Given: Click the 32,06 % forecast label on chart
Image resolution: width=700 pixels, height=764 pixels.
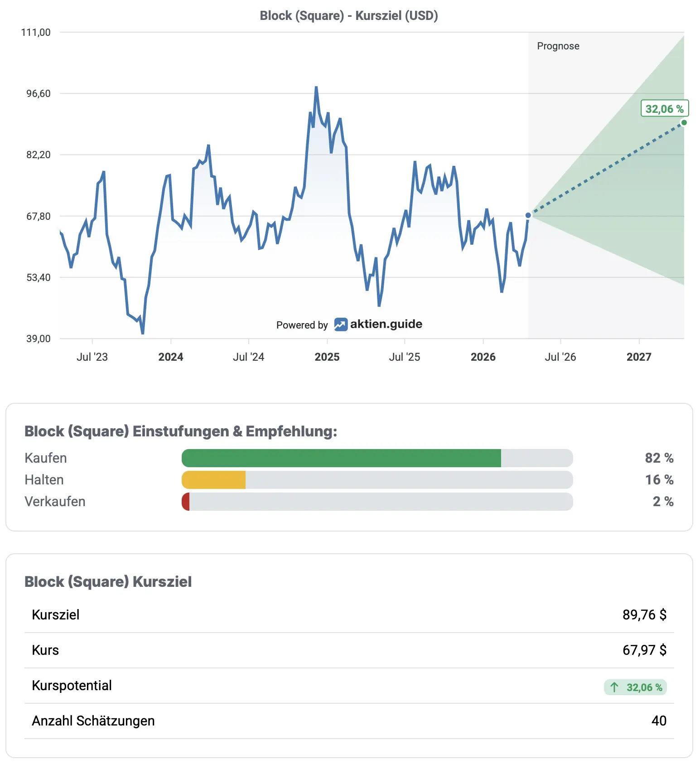Looking at the screenshot, I should click(664, 109).
